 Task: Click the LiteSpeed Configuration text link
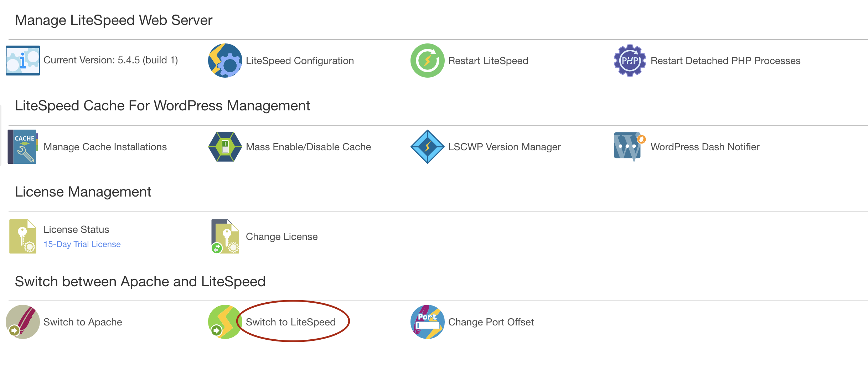(300, 61)
